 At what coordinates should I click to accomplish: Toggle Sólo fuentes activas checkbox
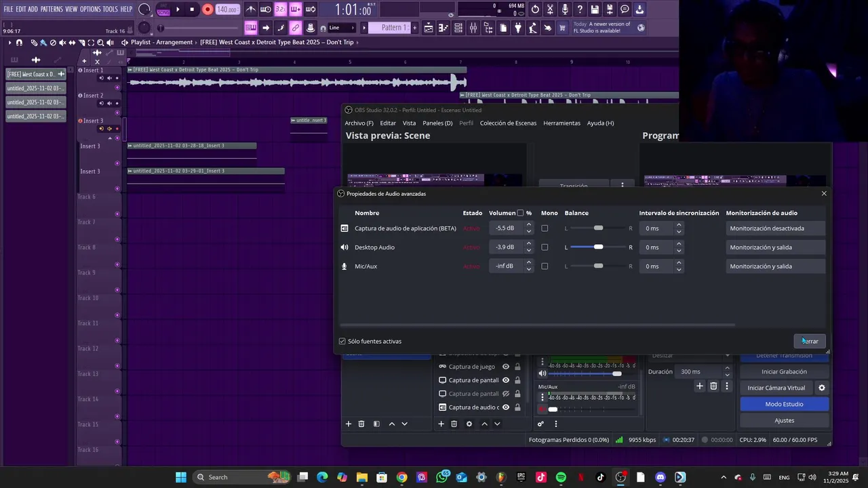pyautogui.click(x=342, y=342)
